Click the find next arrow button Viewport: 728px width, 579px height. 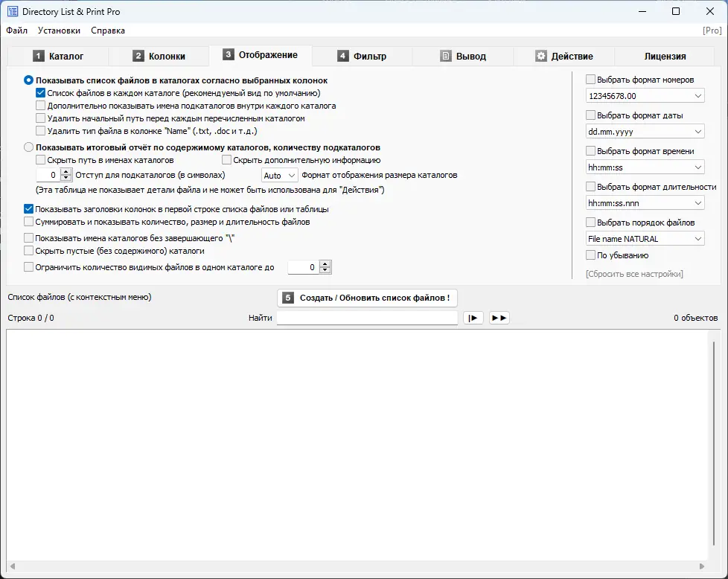pyautogui.click(x=473, y=318)
